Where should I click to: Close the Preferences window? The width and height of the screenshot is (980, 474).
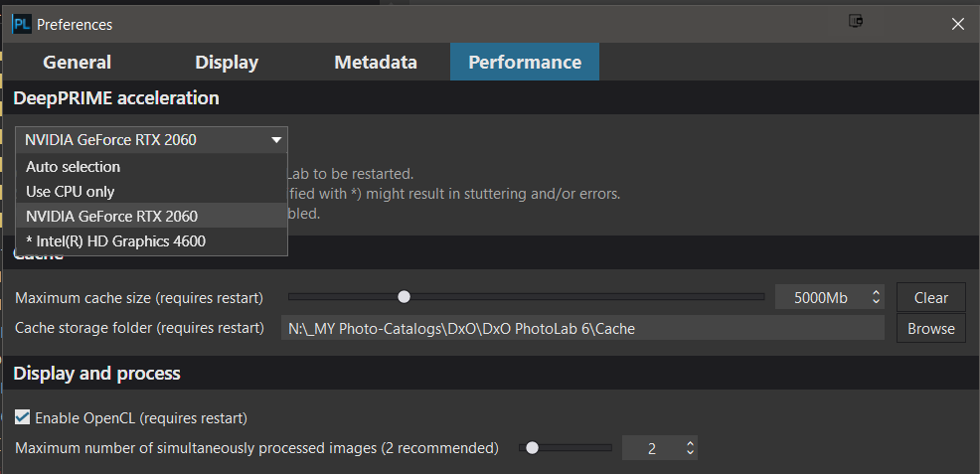click(957, 25)
